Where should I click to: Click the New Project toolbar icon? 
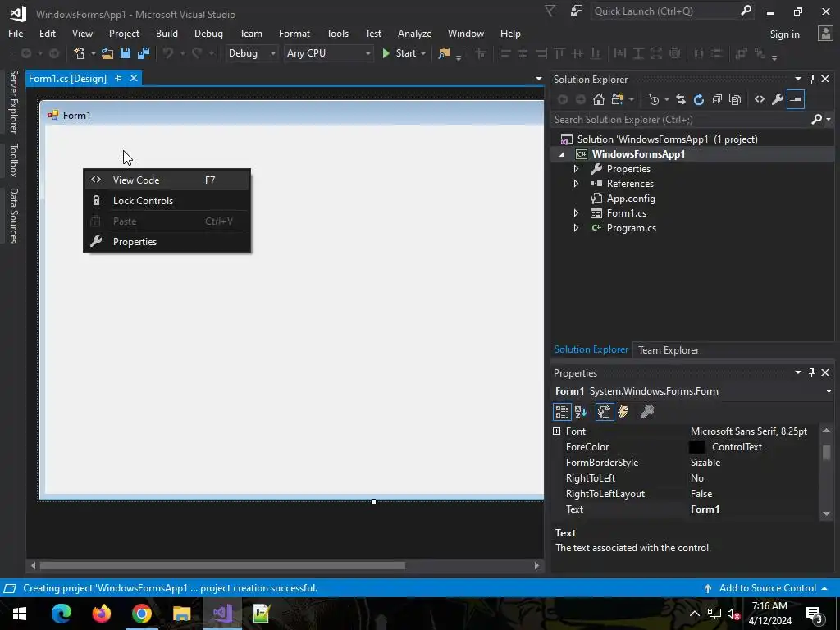tap(80, 53)
